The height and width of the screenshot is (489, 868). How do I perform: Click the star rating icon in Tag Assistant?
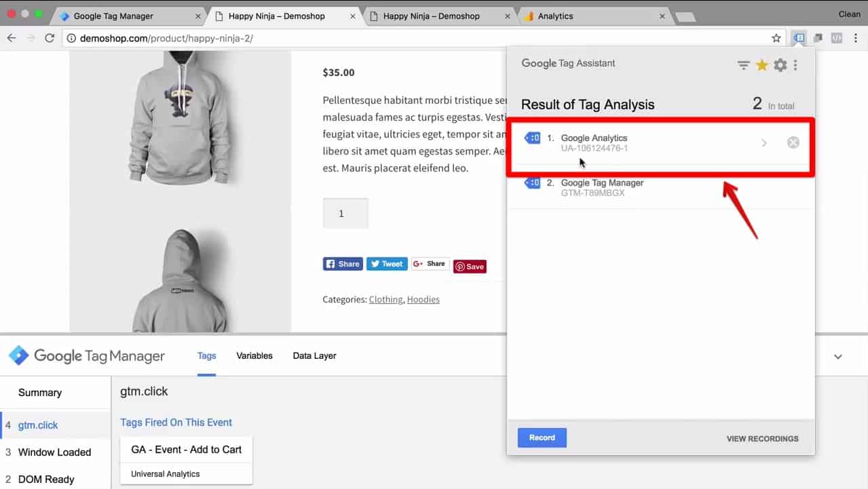761,65
